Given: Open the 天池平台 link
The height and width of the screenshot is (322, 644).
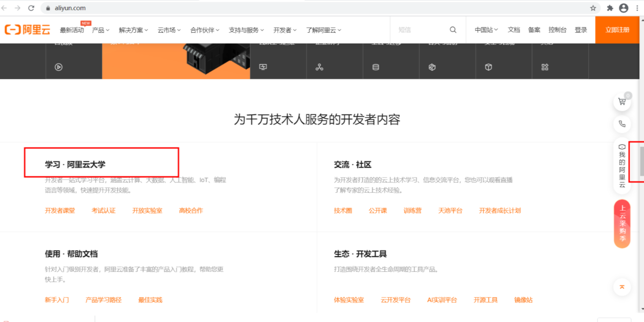Looking at the screenshot, I should 450,211.
